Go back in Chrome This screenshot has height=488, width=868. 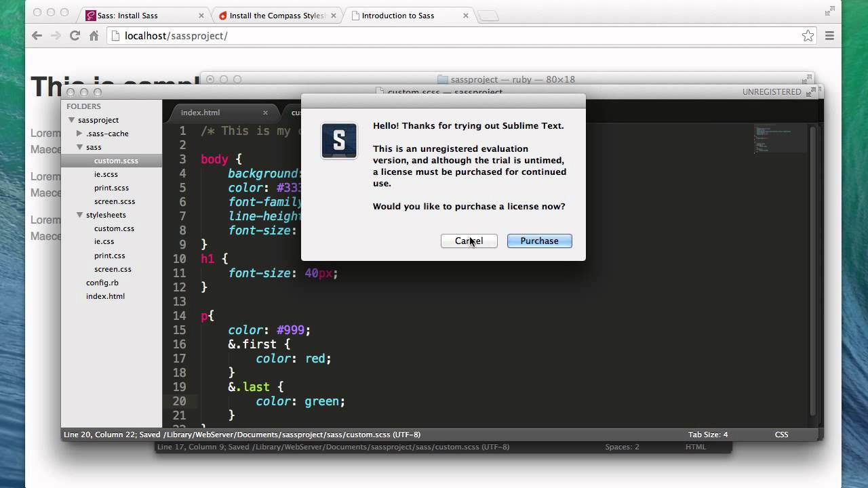(37, 36)
